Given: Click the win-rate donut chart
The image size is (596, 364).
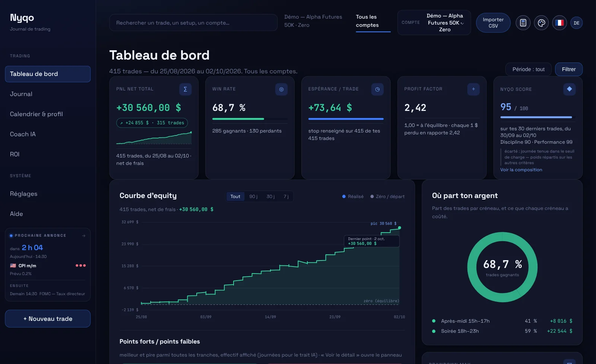Looking at the screenshot, I should click(x=502, y=267).
